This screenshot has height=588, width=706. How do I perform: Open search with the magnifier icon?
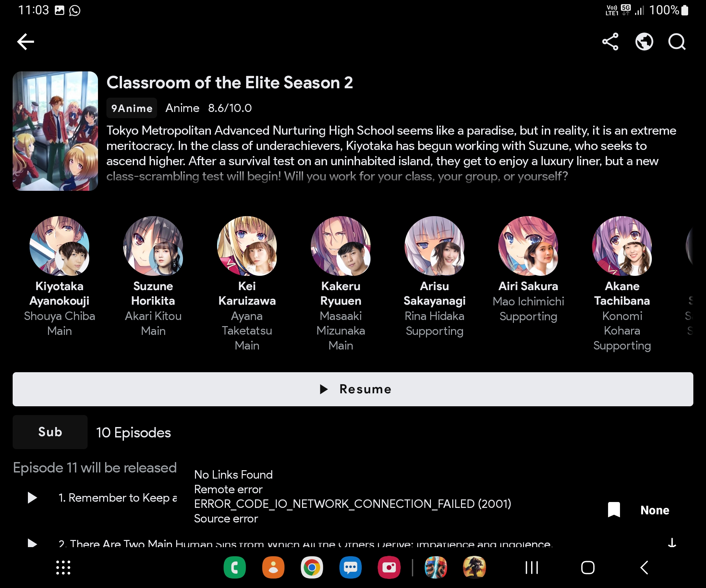point(677,41)
